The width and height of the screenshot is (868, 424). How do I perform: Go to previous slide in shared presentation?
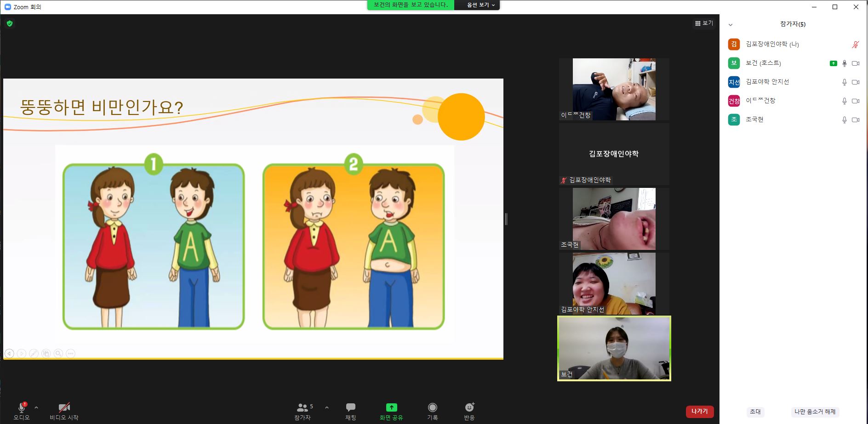9,353
